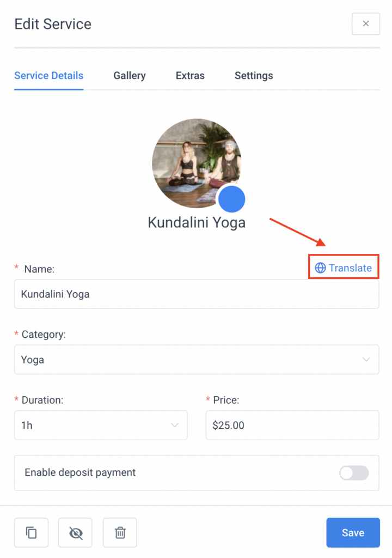Click the blue edit photo icon on the avatar
Image resolution: width=392 pixels, height=558 pixels.
(x=231, y=199)
